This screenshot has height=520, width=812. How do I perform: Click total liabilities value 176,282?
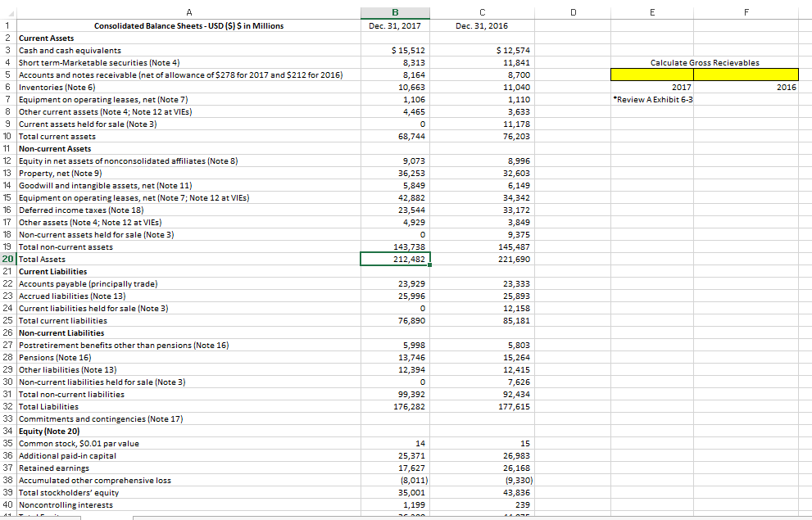(x=395, y=407)
